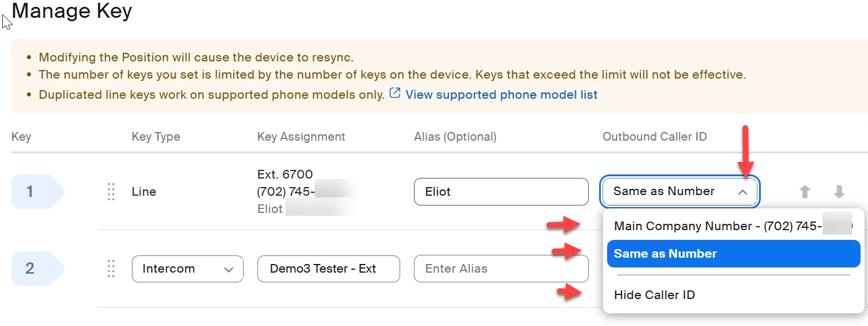Screen dimensions: 868x326
Task: Move key 1 up with the up arrow
Action: tap(805, 192)
